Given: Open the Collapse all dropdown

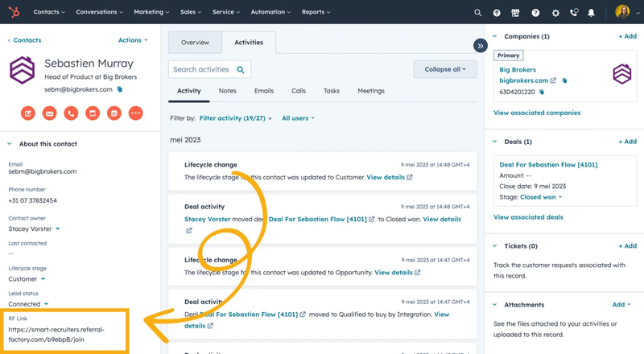Looking at the screenshot, I should (x=444, y=69).
